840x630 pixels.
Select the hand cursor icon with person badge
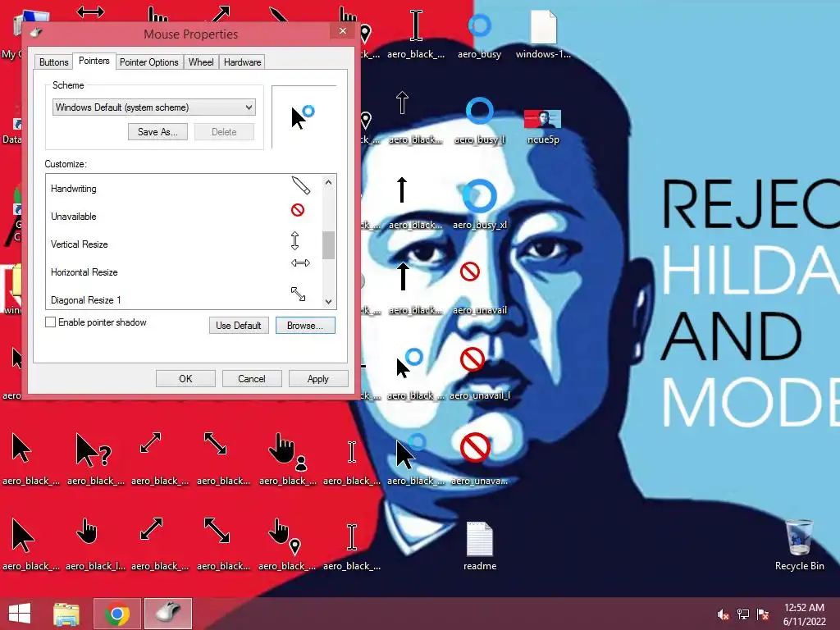click(287, 450)
